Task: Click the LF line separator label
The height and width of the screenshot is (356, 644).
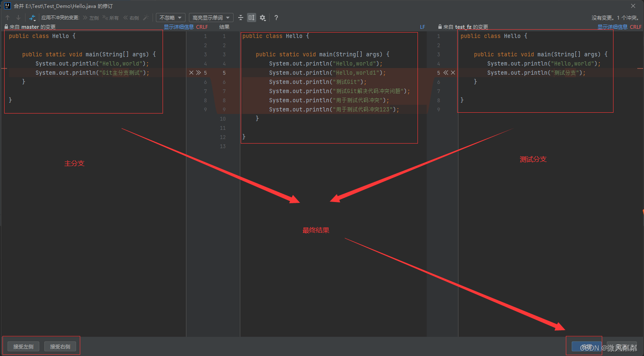Action: click(x=423, y=27)
